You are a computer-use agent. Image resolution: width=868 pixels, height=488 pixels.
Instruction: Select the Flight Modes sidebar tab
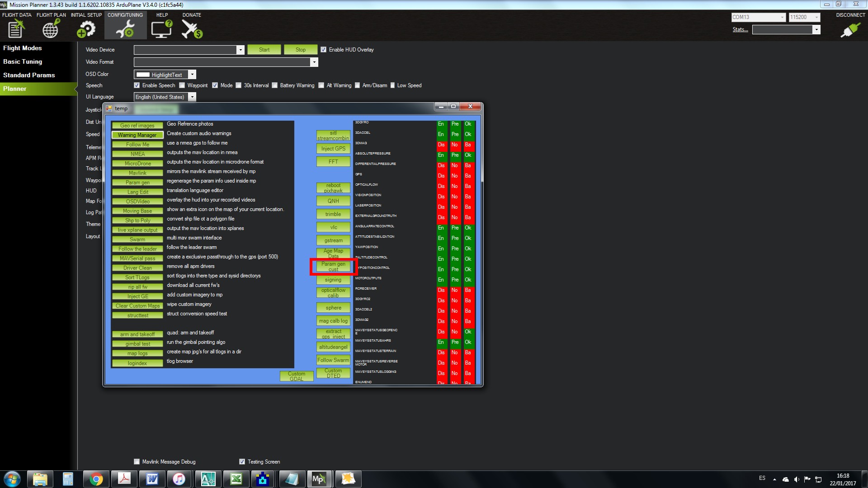point(23,48)
